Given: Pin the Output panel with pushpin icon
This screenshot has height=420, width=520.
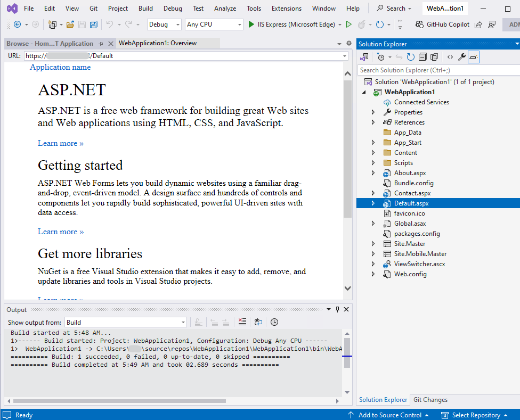Looking at the screenshot, I should tap(337, 309).
